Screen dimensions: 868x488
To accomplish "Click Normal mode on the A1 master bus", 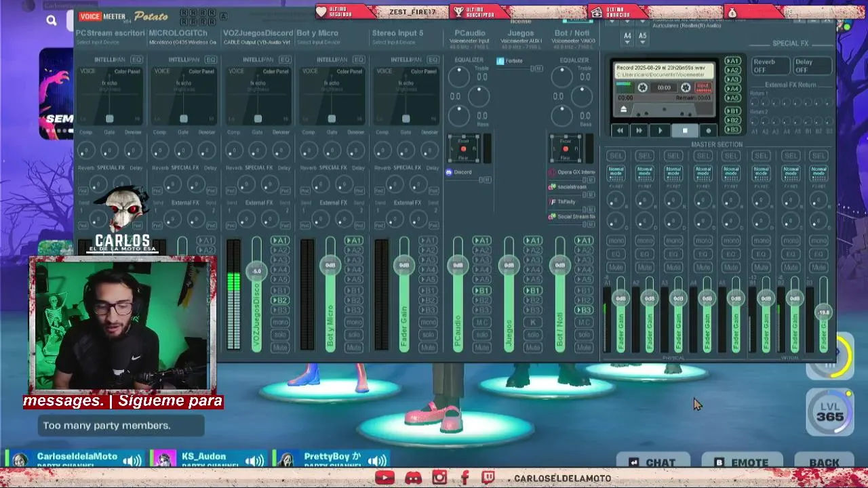I will tap(616, 172).
